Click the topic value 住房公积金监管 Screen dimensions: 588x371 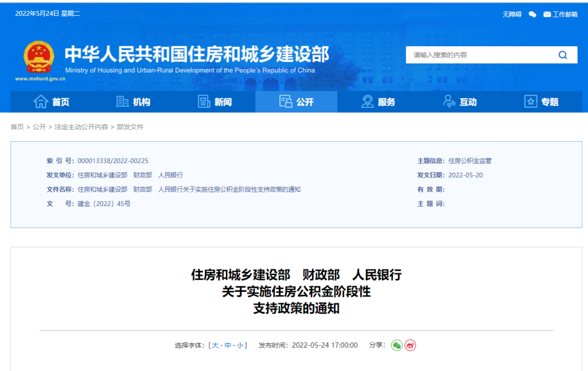(x=470, y=161)
